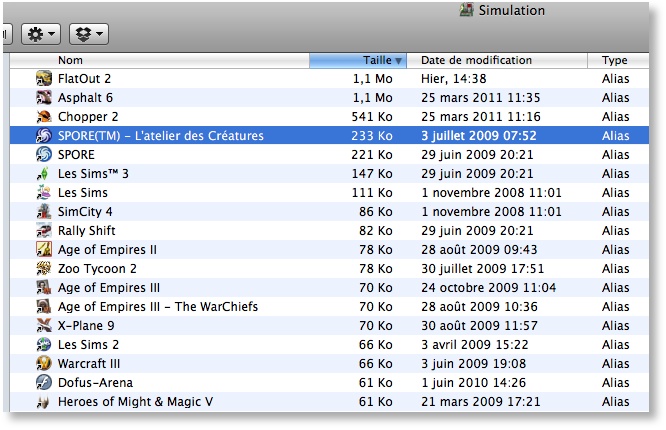
Task: Click the 3 juillet 2009 07:52 date
Action: [479, 136]
